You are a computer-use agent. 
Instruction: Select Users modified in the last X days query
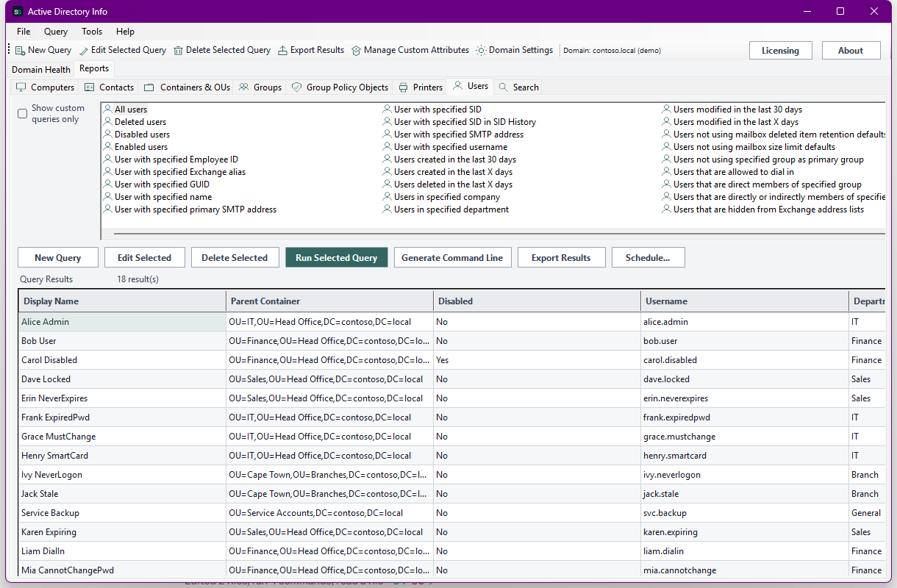tap(736, 122)
